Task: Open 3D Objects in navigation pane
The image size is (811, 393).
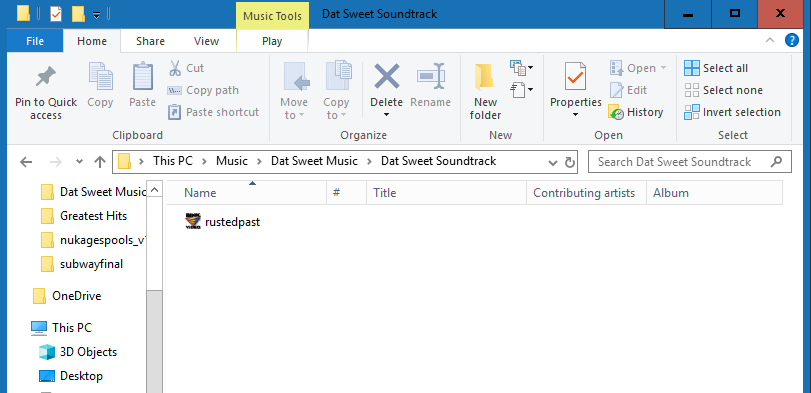Action: click(x=78, y=352)
